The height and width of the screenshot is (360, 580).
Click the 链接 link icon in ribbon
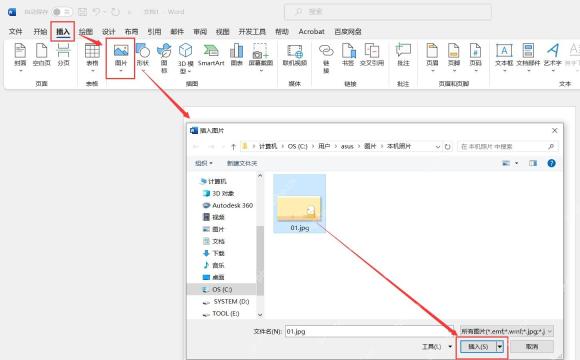click(326, 58)
